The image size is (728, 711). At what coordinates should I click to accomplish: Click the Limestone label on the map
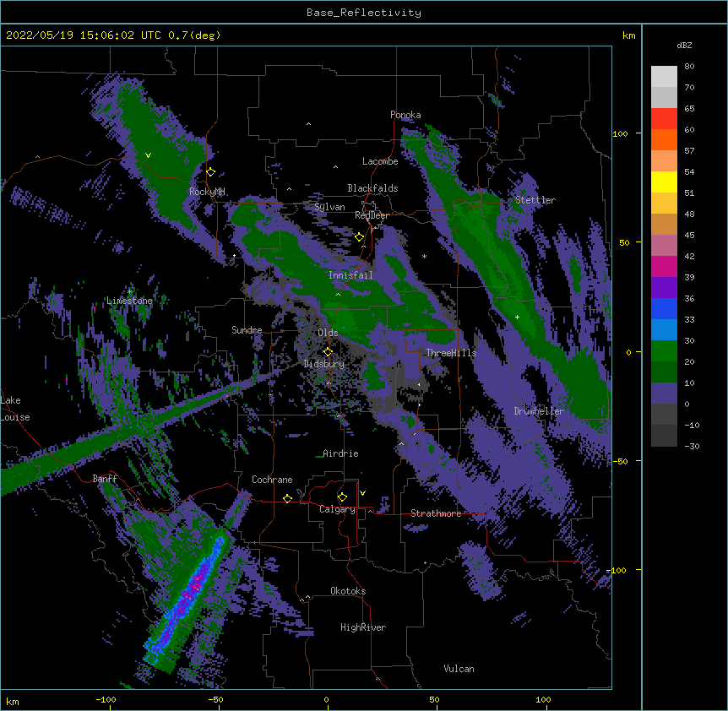click(129, 301)
